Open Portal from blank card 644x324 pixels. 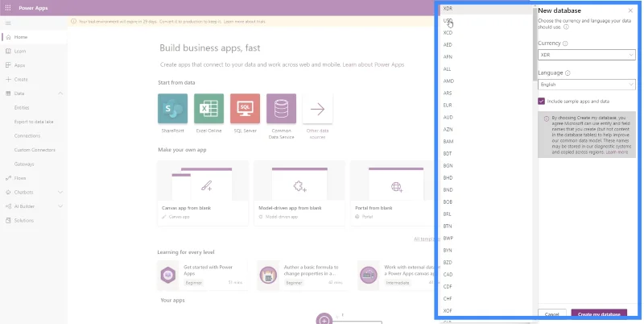point(394,193)
